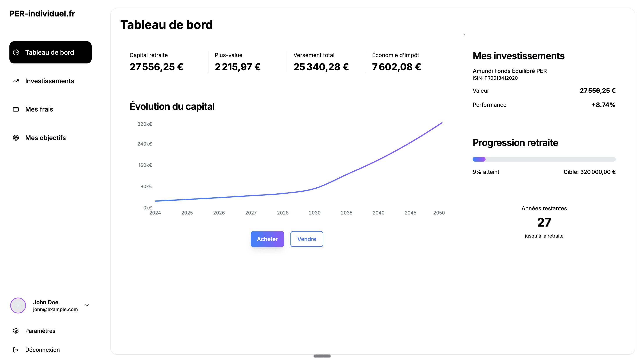644x364 pixels.
Task: Open settings via the Paramètres gear icon
Action: click(16, 331)
